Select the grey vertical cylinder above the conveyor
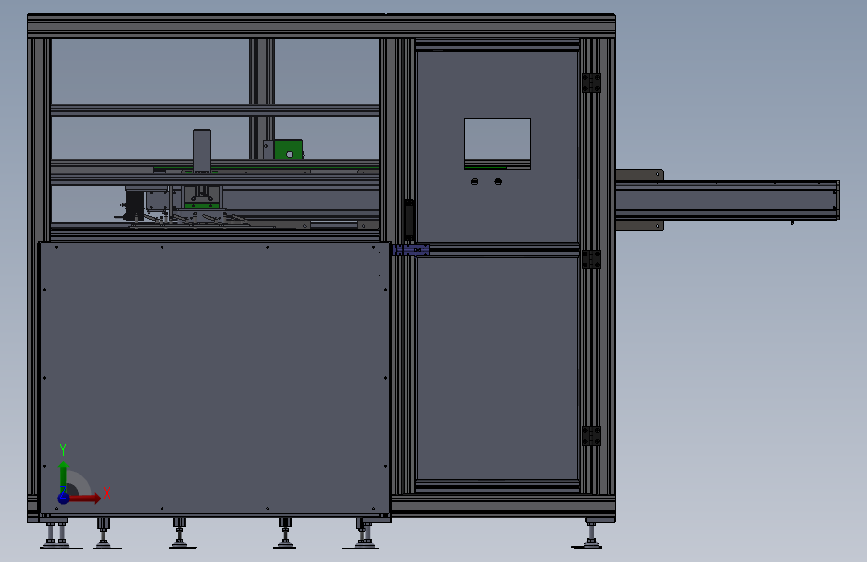Screen dimensions: 867x562 click(x=202, y=151)
